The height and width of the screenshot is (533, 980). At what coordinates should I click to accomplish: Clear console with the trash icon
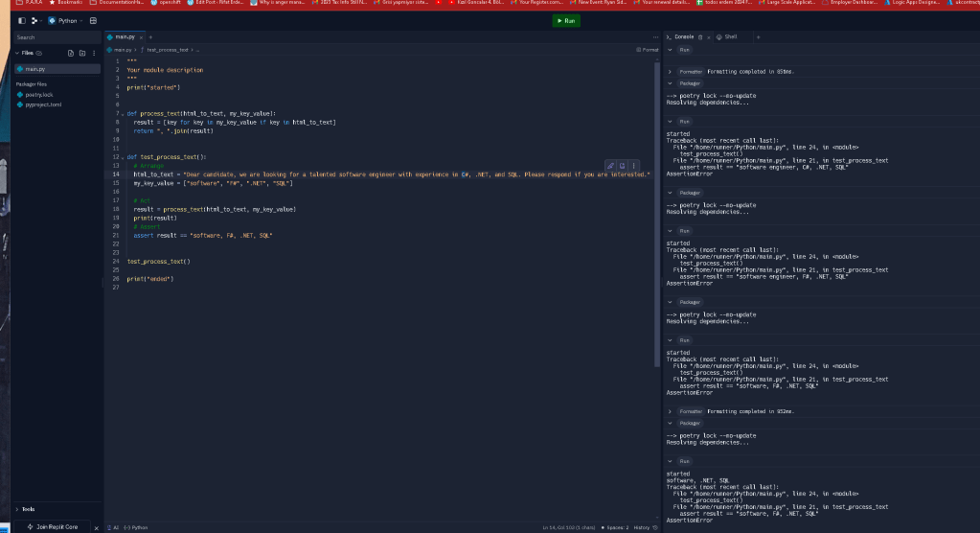(x=700, y=37)
